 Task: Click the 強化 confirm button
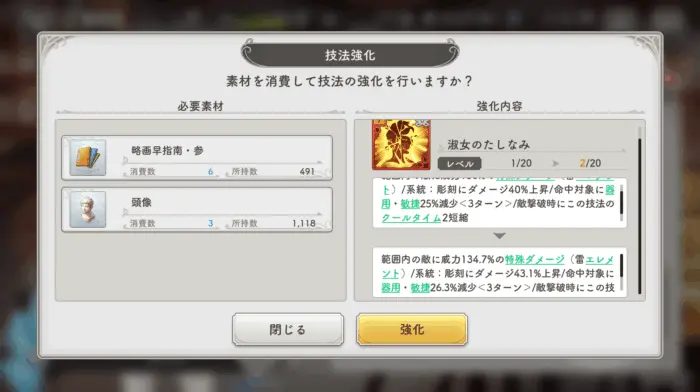pos(412,329)
